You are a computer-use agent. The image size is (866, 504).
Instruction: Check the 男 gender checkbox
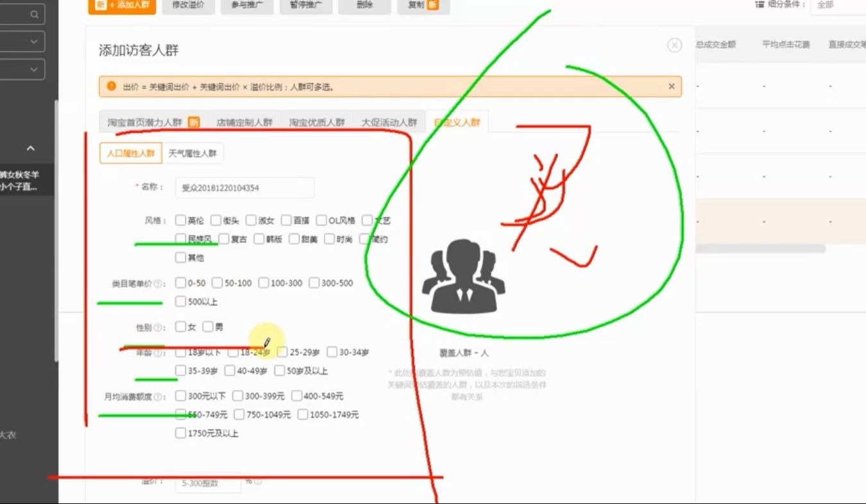[207, 327]
